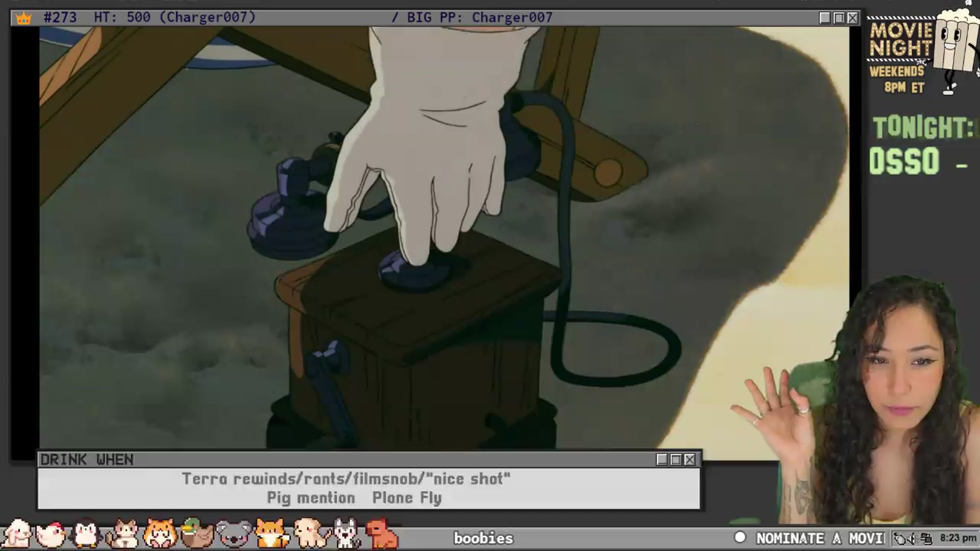
Task: Click the 'Plane Fly' text
Action: click(x=407, y=498)
